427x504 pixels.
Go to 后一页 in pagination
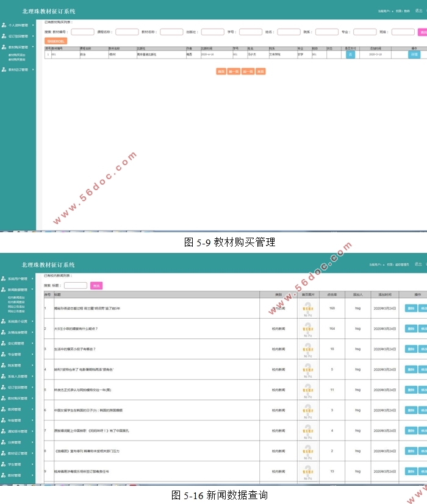click(x=248, y=71)
